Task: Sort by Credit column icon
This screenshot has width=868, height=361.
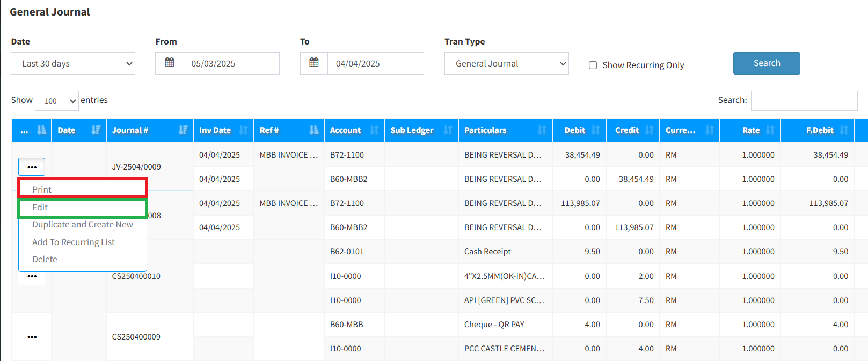Action: click(x=649, y=130)
